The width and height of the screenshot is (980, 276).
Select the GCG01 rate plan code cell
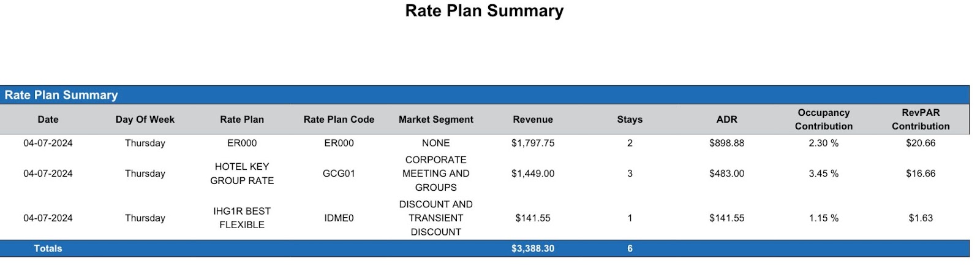[x=339, y=174]
